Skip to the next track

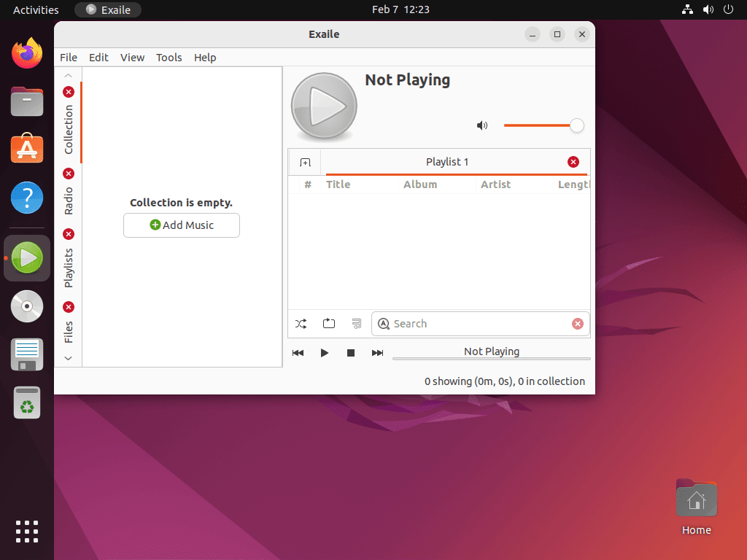[377, 352]
